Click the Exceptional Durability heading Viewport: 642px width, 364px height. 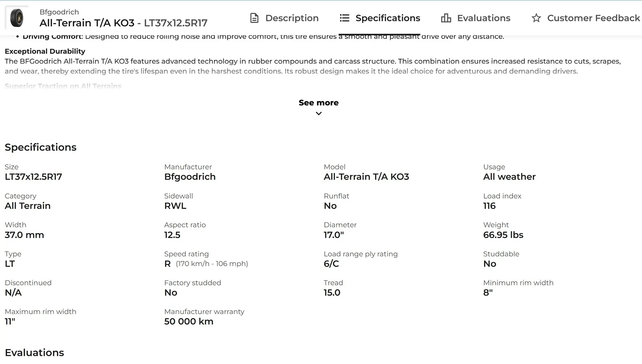click(45, 51)
